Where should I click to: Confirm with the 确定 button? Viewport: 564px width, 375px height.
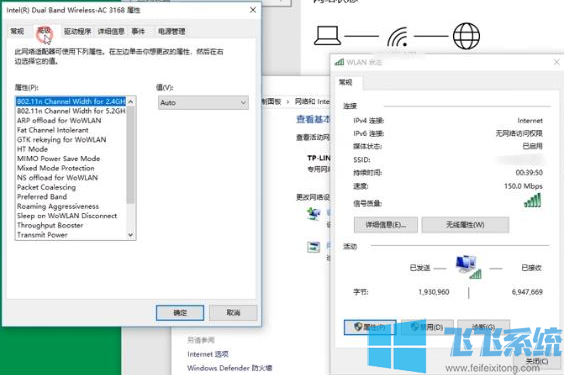tap(180, 313)
